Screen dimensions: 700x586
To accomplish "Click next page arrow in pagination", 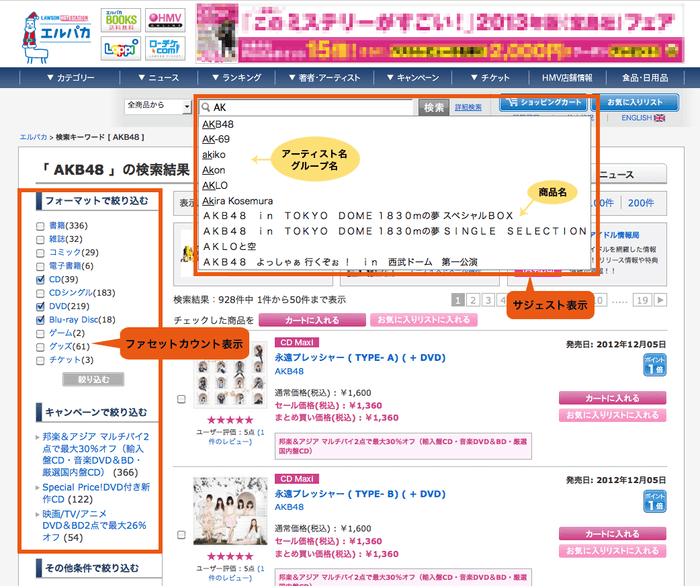I will pos(660,299).
